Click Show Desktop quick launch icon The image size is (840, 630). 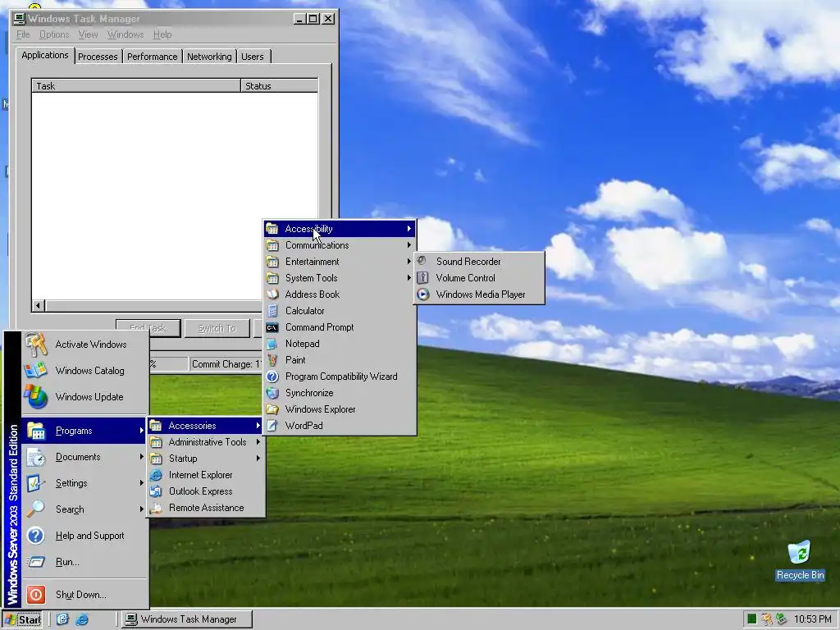62,619
